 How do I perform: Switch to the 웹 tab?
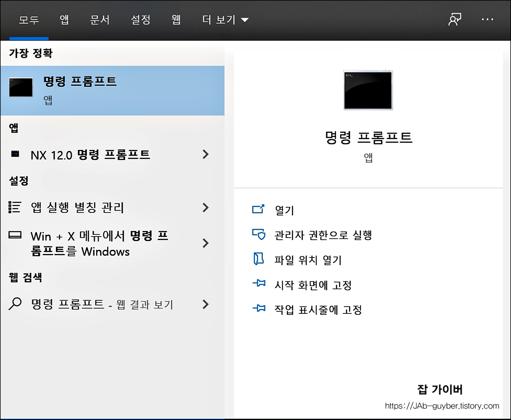[x=176, y=20]
